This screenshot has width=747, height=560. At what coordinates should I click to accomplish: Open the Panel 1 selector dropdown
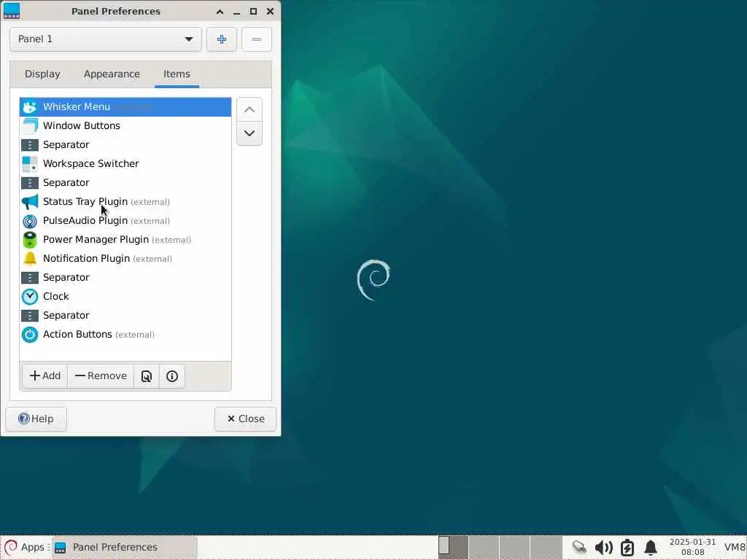click(106, 39)
